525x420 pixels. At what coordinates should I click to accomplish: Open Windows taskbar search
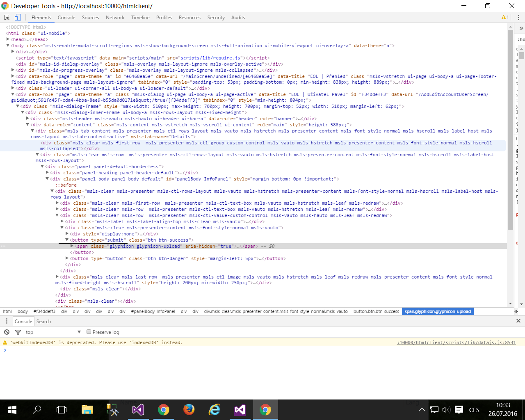tap(37, 410)
